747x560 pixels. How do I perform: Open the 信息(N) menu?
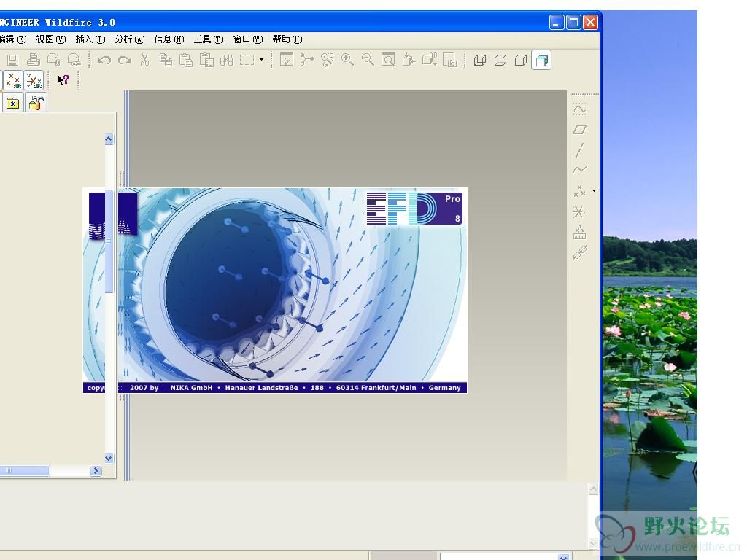click(x=169, y=39)
